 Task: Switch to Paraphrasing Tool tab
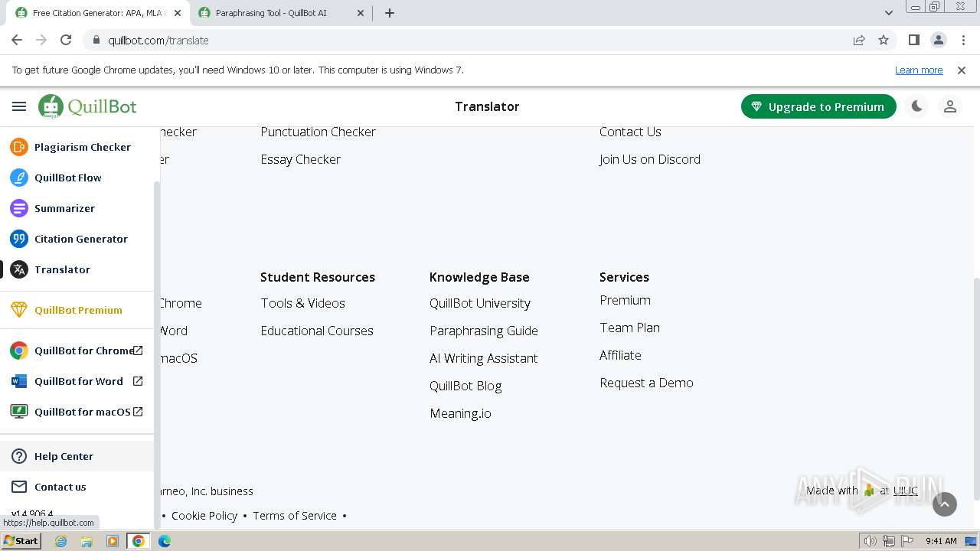(x=280, y=13)
